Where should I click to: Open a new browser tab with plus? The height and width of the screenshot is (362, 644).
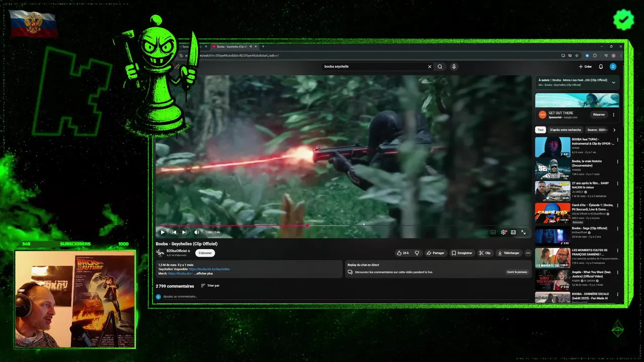click(x=263, y=46)
